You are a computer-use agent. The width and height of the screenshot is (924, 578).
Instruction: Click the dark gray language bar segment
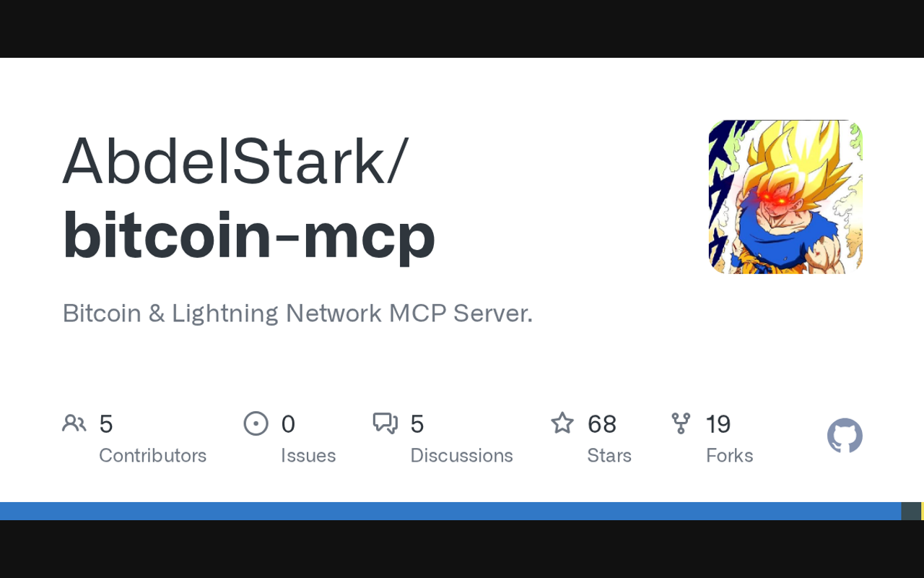[x=911, y=511]
